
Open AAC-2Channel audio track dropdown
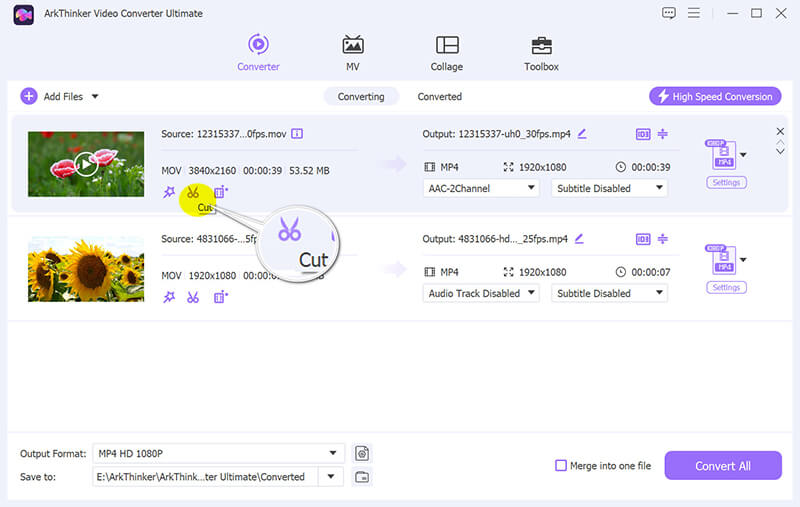click(481, 188)
